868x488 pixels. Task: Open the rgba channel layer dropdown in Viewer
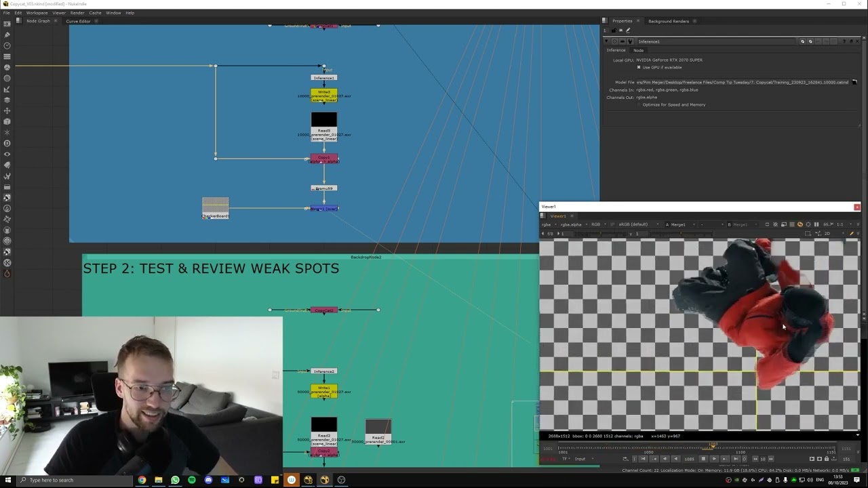tap(550, 224)
